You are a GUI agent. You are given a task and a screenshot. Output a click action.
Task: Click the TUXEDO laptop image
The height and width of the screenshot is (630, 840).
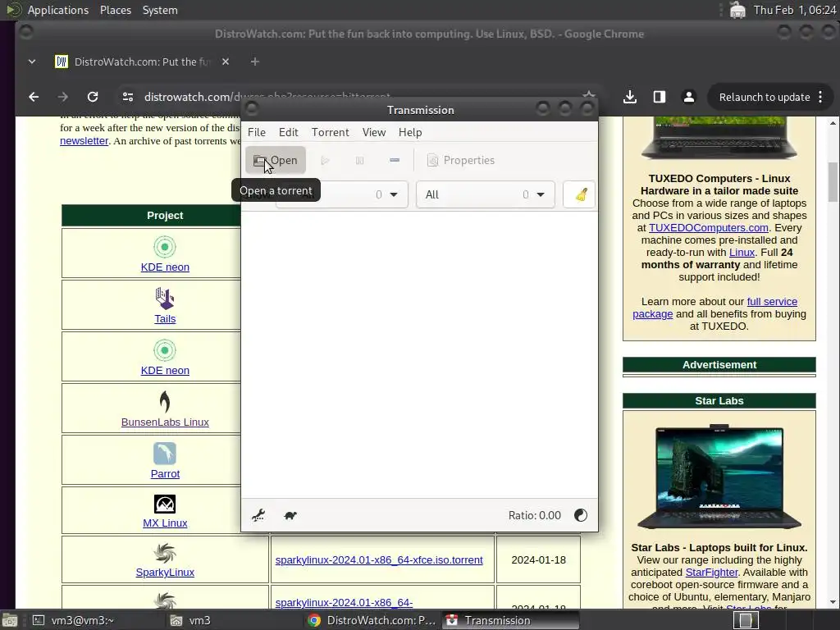pyautogui.click(x=719, y=138)
